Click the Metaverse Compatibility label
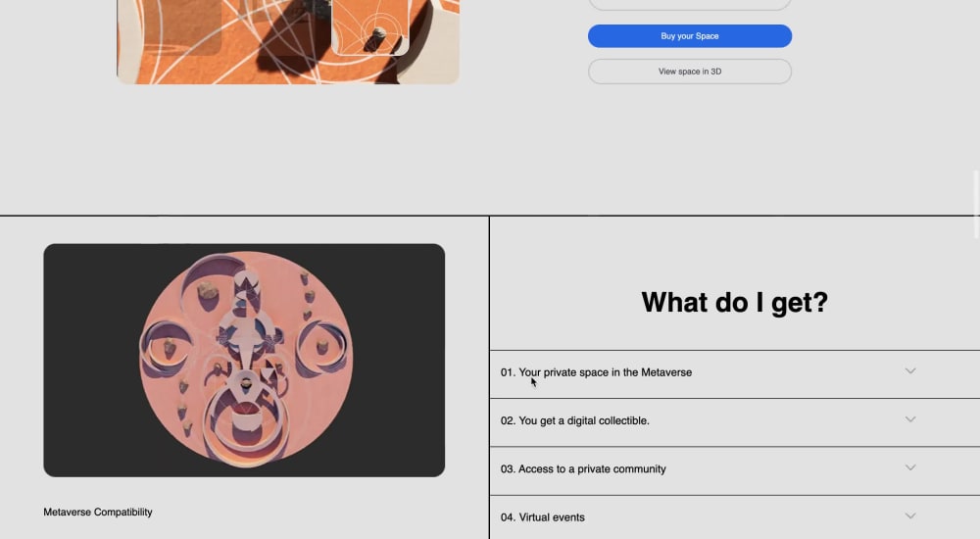980x539 pixels. (97, 513)
